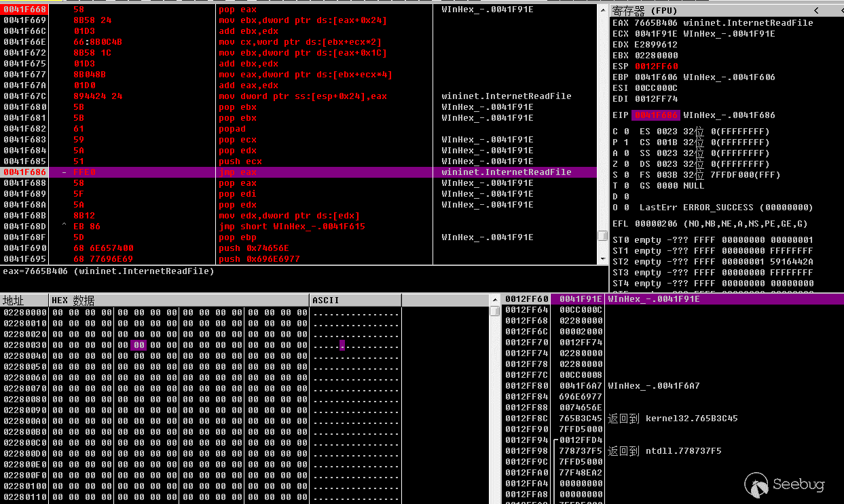Viewport: 844px width, 504px height.
Task: Click 返回到 ntdll.778737F5 stack comment
Action: tap(664, 451)
